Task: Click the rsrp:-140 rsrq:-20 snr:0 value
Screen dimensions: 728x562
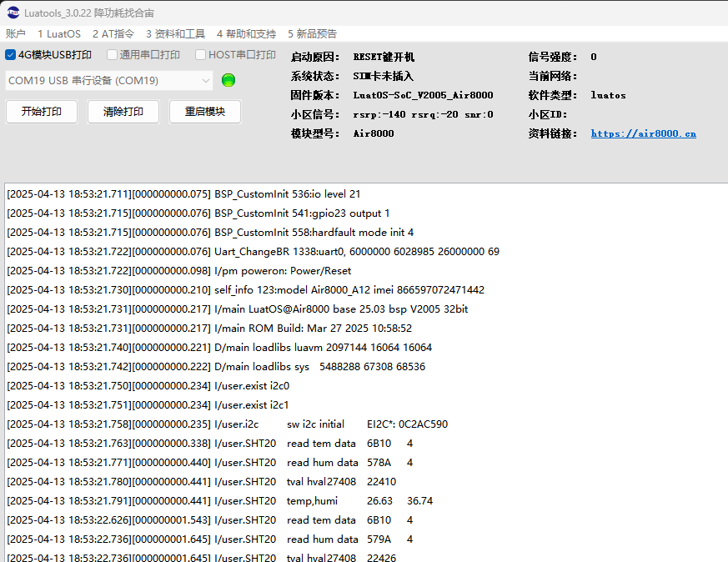Action: (423, 114)
